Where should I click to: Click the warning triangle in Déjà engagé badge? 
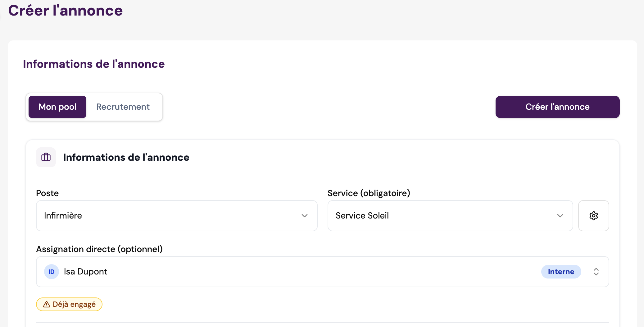47,304
